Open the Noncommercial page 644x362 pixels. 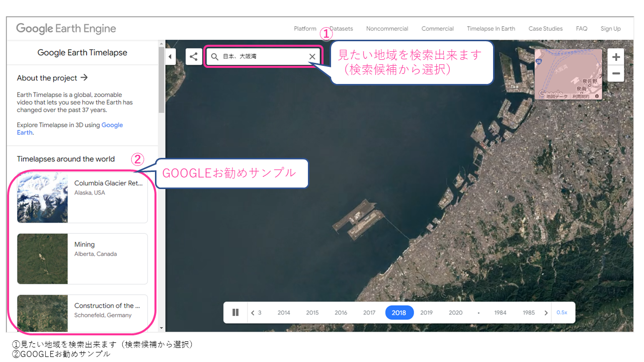tap(387, 29)
